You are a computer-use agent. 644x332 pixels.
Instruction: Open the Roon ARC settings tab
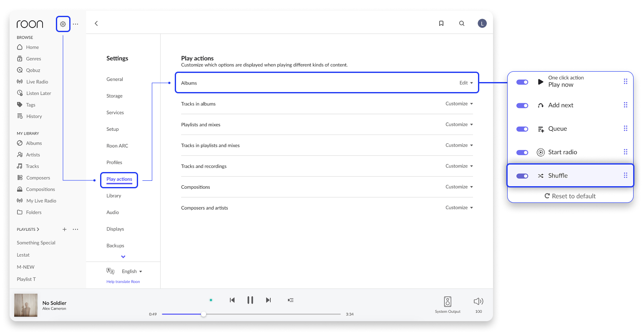(x=117, y=146)
